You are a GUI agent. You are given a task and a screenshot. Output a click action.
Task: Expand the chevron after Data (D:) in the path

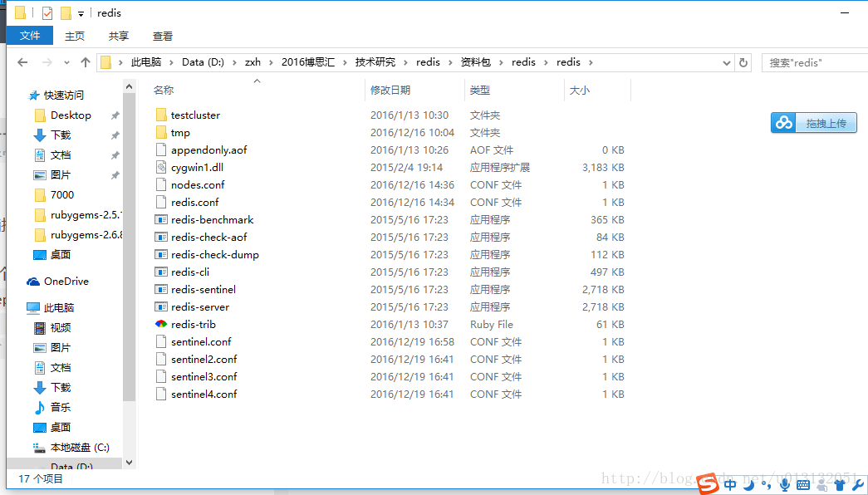pos(235,62)
